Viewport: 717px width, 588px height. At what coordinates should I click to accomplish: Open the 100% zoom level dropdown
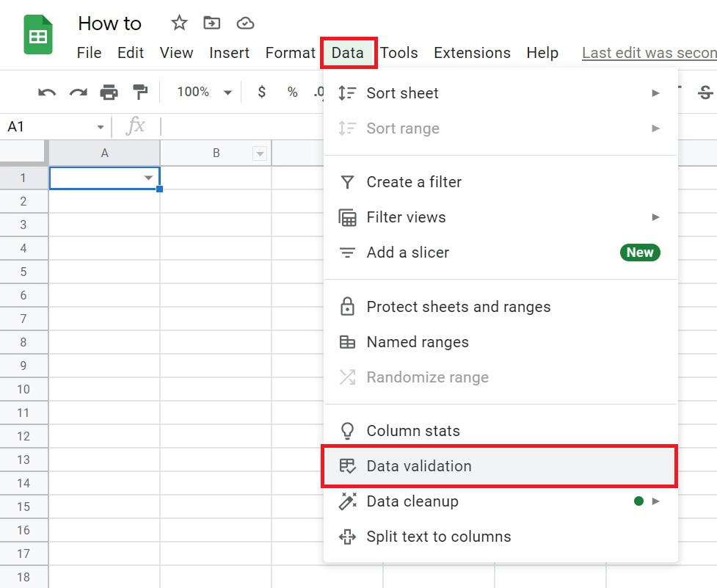(x=204, y=92)
